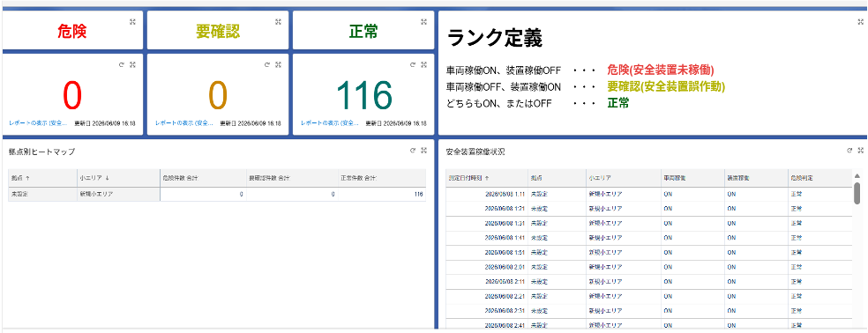
Task: Sort heatmap by 小エリア column header
Action: pyautogui.click(x=118, y=178)
